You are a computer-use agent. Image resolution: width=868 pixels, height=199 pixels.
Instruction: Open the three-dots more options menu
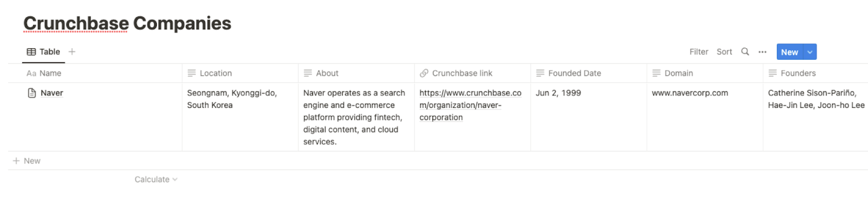pos(762,52)
